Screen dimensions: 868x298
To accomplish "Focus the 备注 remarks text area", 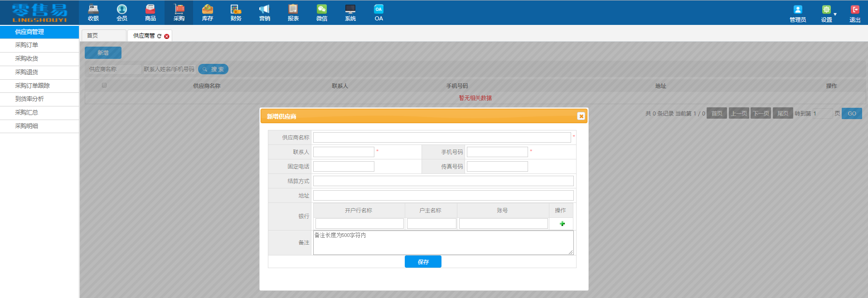I will pyautogui.click(x=443, y=243).
